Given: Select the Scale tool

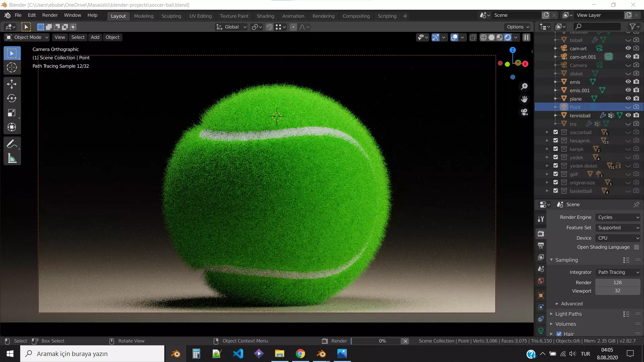Looking at the screenshot, I should [x=12, y=113].
